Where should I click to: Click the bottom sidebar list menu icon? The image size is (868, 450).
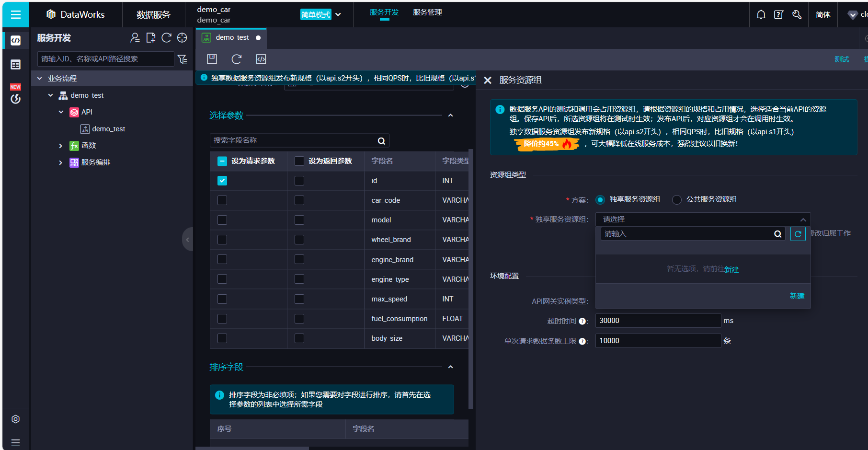(16, 442)
